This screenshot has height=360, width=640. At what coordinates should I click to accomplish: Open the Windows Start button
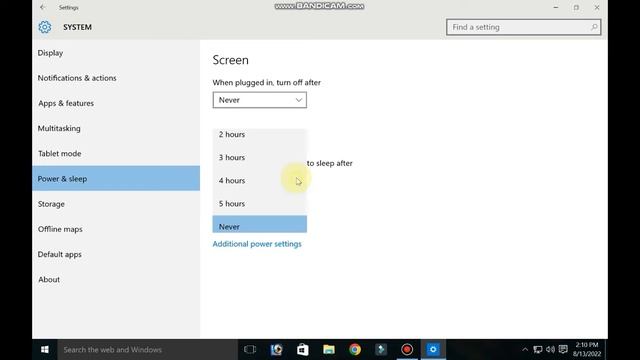tap(45, 350)
